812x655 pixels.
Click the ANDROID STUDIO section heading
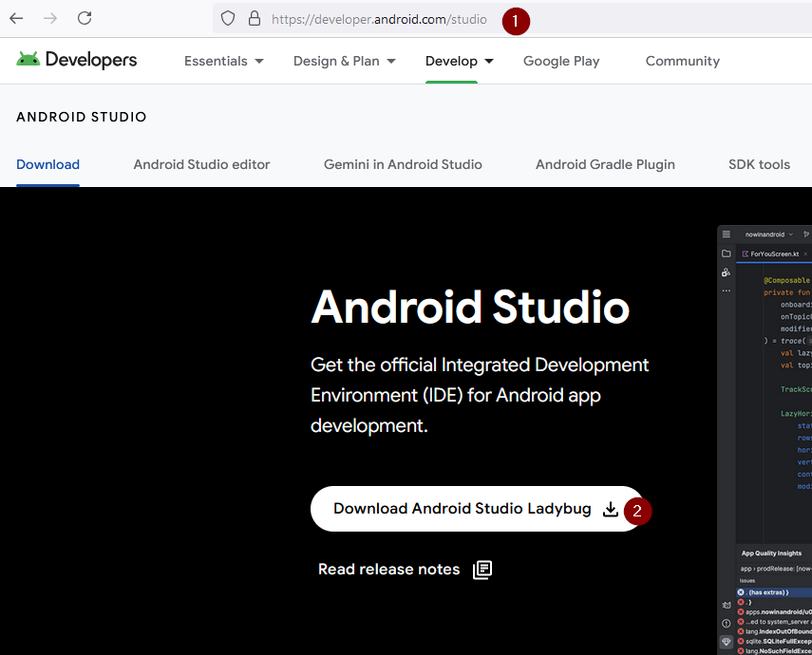click(82, 117)
